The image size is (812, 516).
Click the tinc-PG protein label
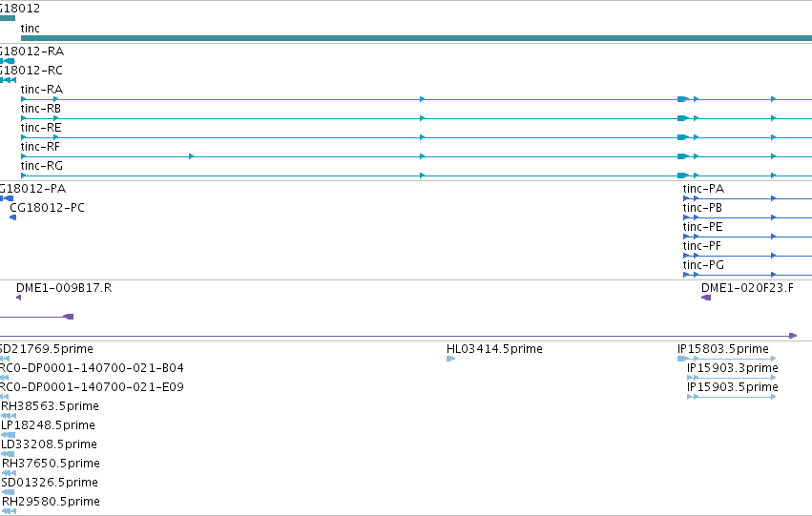(703, 265)
